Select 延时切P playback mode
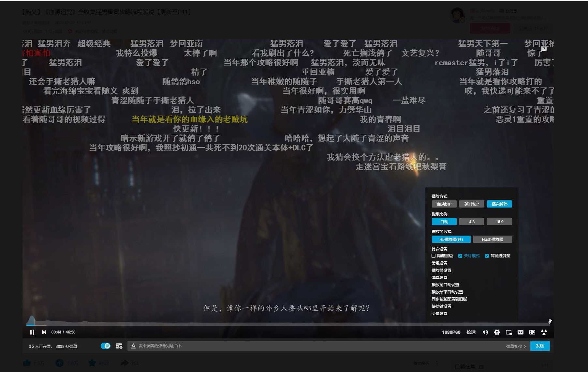 click(x=472, y=204)
